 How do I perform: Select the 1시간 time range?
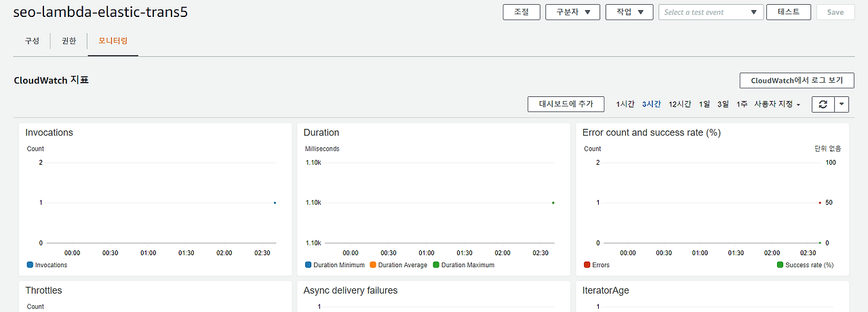point(625,104)
